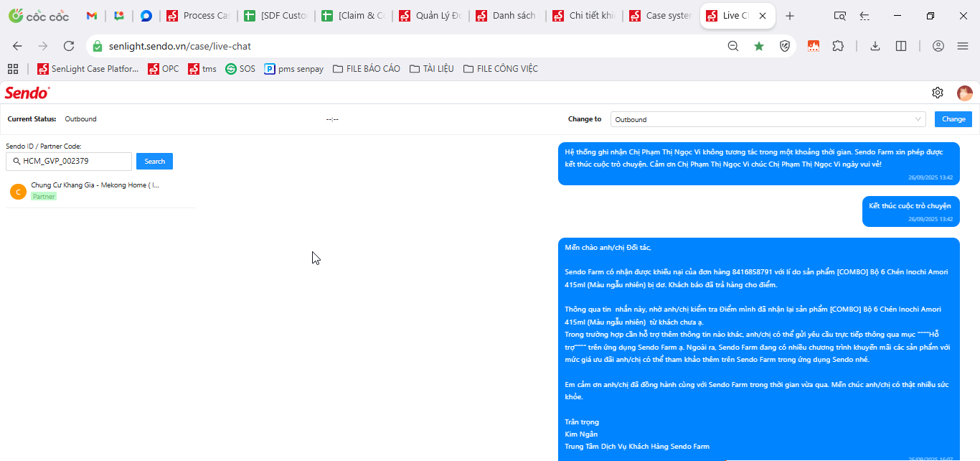The image size is (980, 461).
Task: Click the zoom out magnifier icon
Action: [733, 46]
